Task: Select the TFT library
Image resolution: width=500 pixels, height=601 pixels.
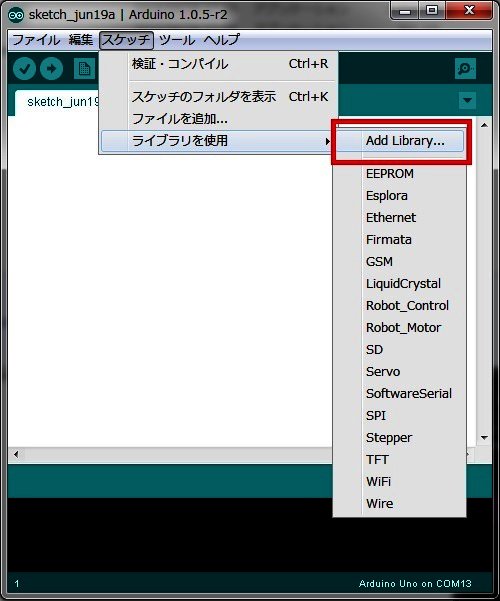Action: [400, 460]
